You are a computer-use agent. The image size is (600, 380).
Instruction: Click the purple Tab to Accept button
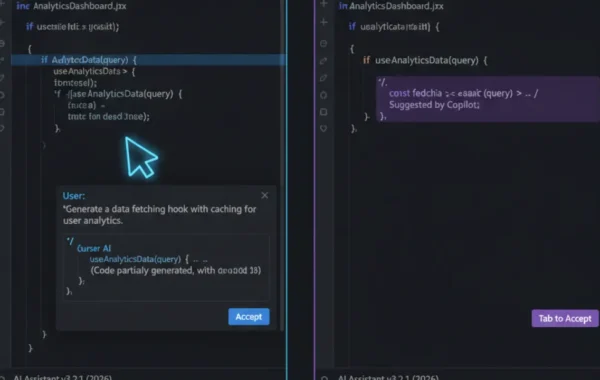point(565,318)
